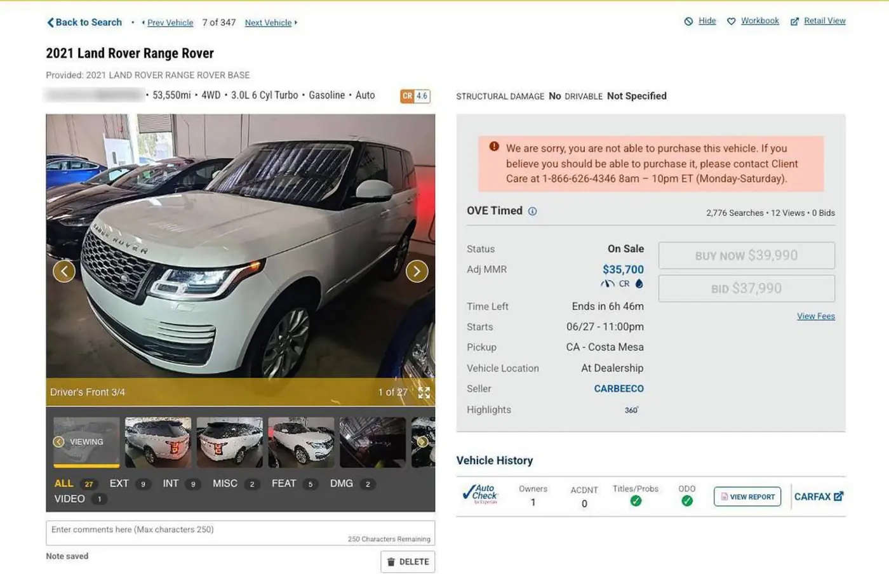
Task: Select the INT photos tab
Action: (x=182, y=484)
